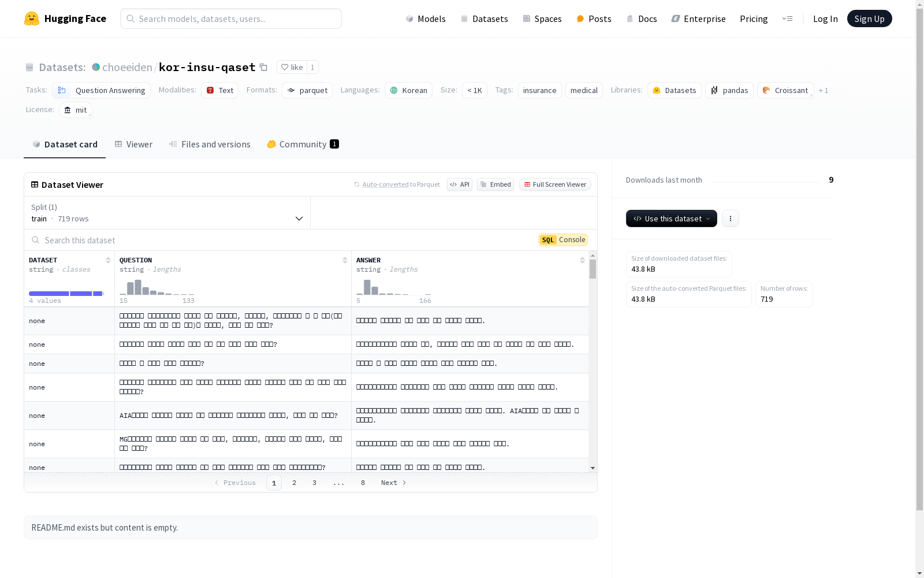Open the three-dot more options menu
This screenshot has height=578, width=924.
pyautogui.click(x=731, y=218)
